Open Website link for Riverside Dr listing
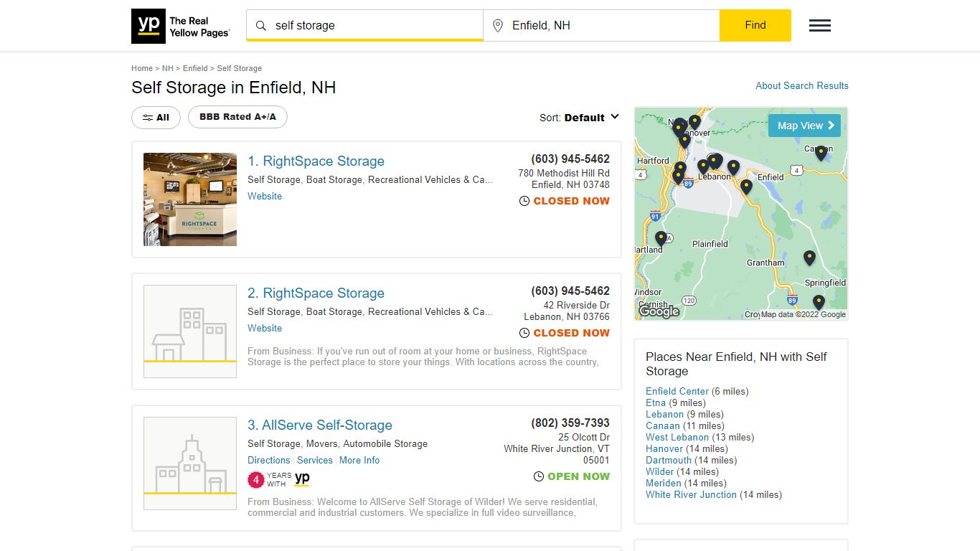980x551 pixels. [x=265, y=328]
